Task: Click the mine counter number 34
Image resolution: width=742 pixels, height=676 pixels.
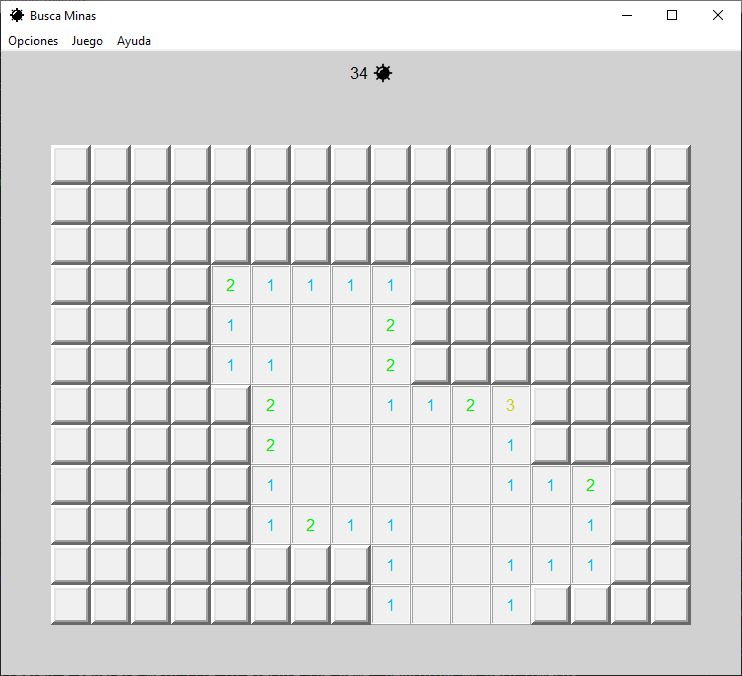Action: pyautogui.click(x=359, y=73)
